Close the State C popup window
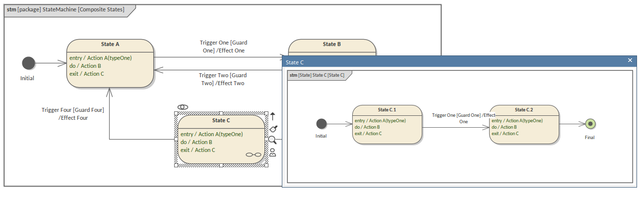The width and height of the screenshot is (644, 198). click(630, 60)
